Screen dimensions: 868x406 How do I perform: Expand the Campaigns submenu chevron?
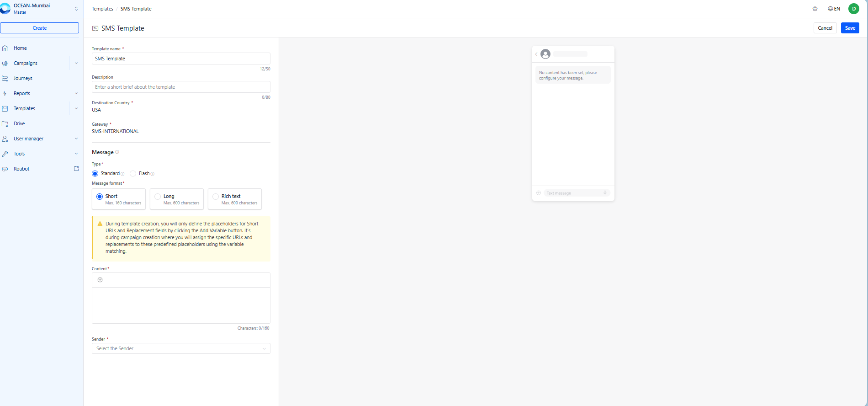pyautogui.click(x=76, y=63)
